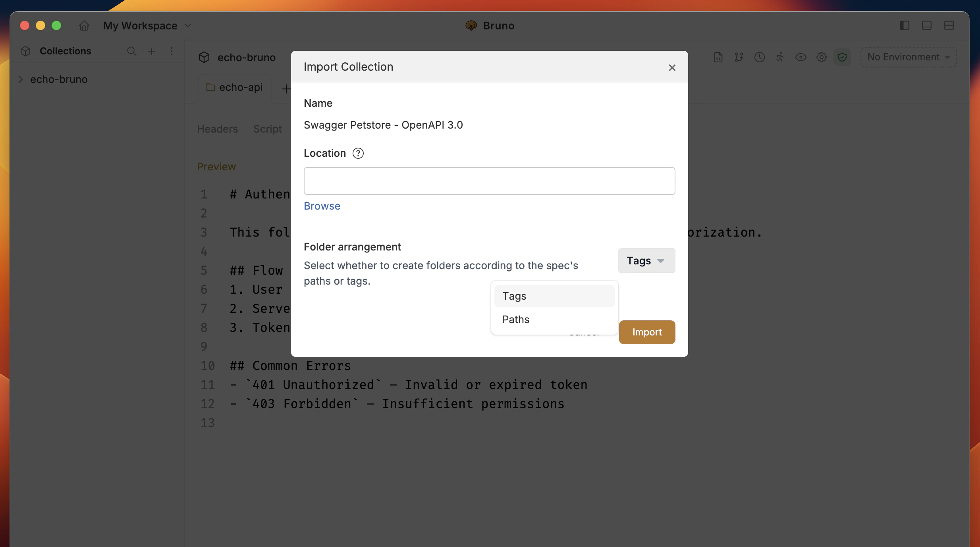Open the My Workspace switcher
Viewport: 980px width, 547px height.
pos(147,25)
